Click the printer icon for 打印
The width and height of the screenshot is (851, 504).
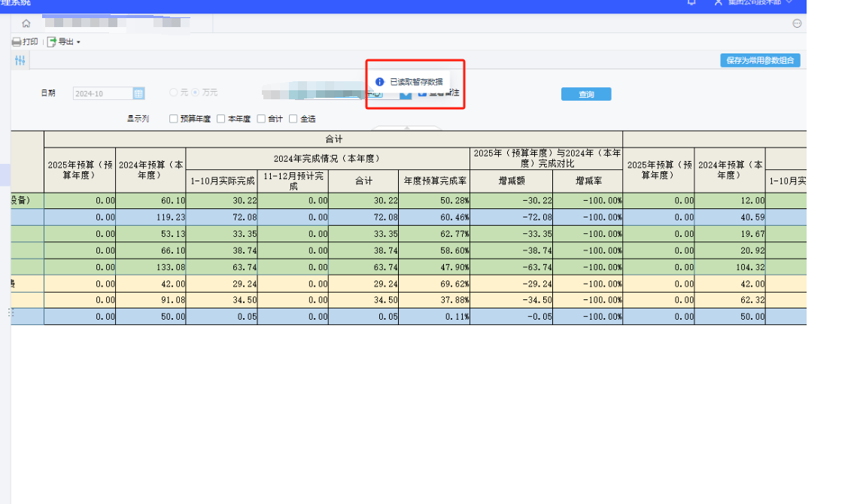(x=17, y=42)
